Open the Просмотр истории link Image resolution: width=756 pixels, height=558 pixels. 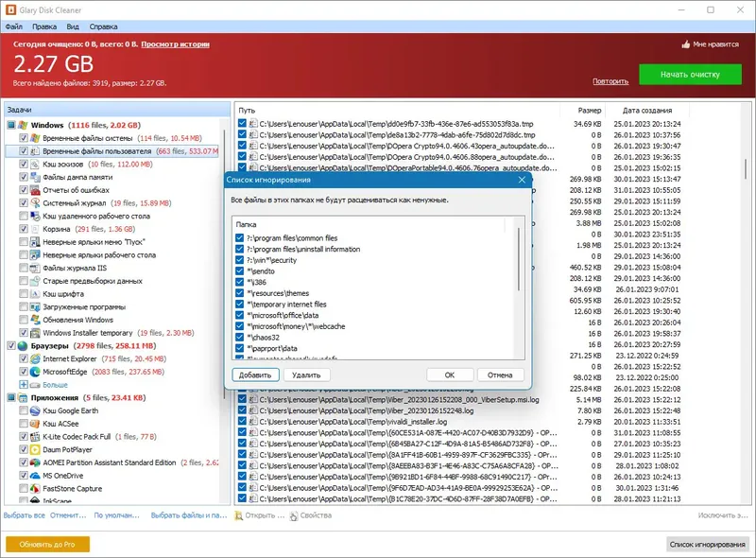click(176, 44)
